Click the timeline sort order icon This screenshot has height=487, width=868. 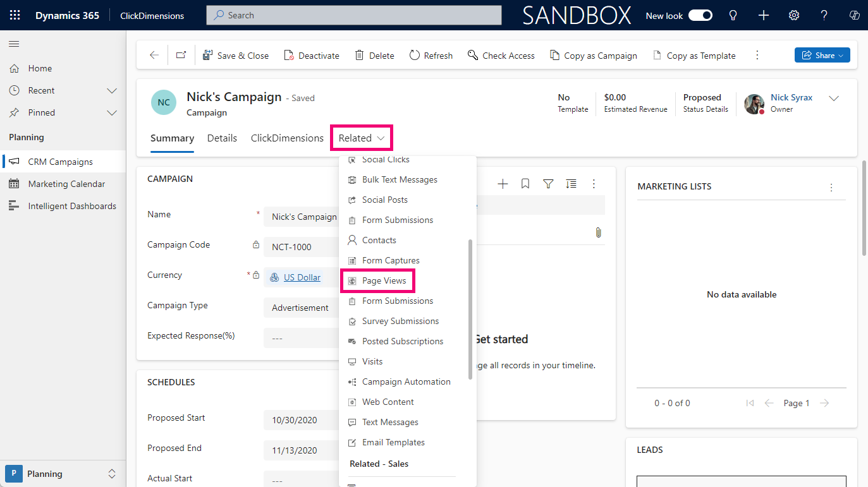(x=571, y=184)
